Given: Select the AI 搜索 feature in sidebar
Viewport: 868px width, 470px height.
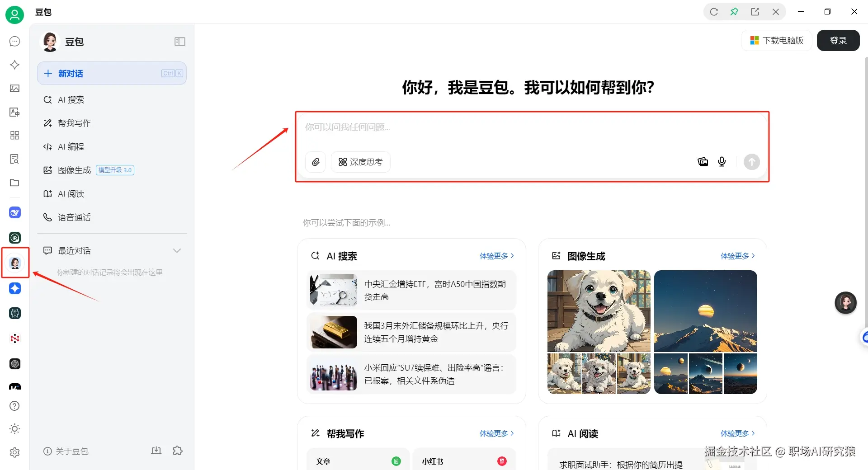Looking at the screenshot, I should [x=71, y=99].
